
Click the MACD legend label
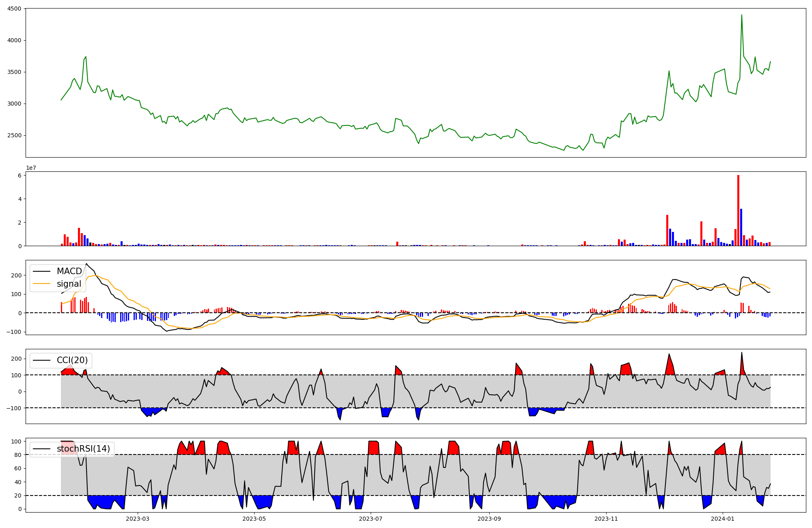(69, 271)
